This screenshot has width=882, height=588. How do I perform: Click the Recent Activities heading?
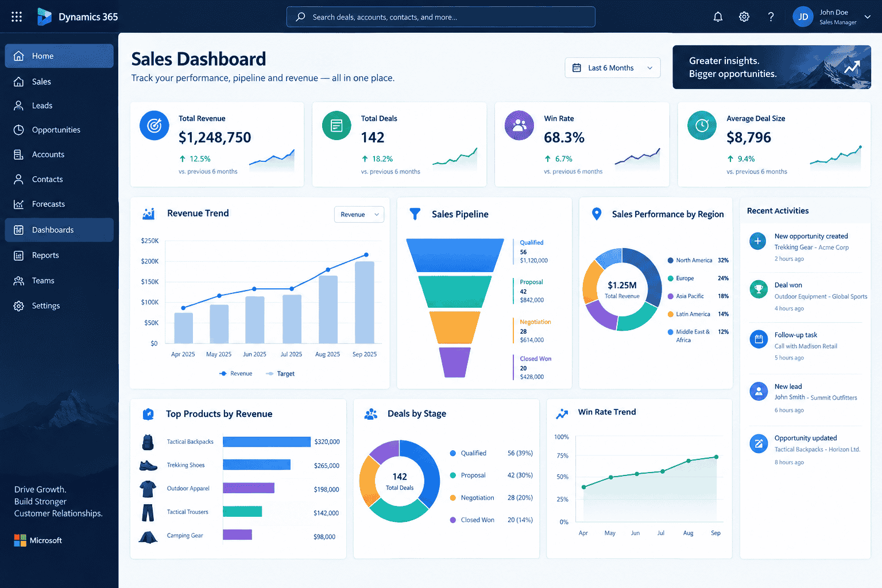[777, 211]
